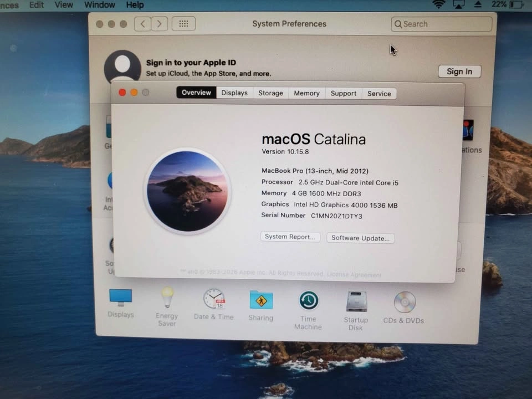The width and height of the screenshot is (532, 399).
Task: Click the 22% battery percentage text
Action: 499,4
